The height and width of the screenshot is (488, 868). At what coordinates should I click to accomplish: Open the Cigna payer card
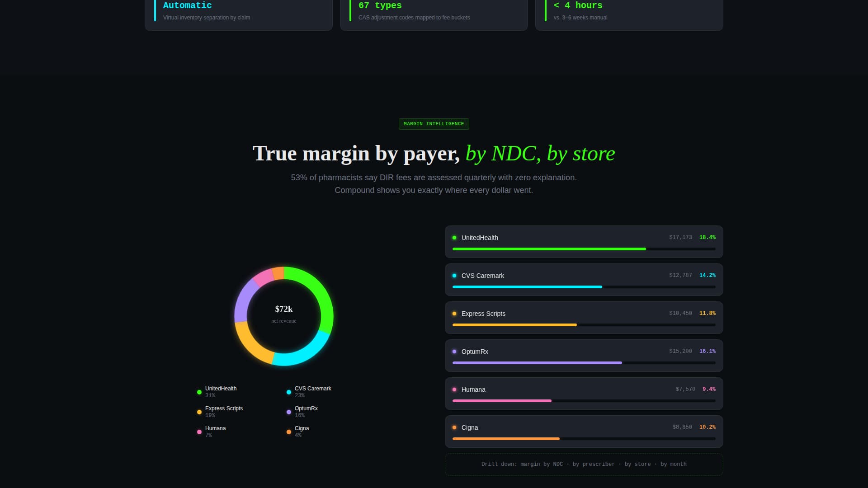pos(584,432)
